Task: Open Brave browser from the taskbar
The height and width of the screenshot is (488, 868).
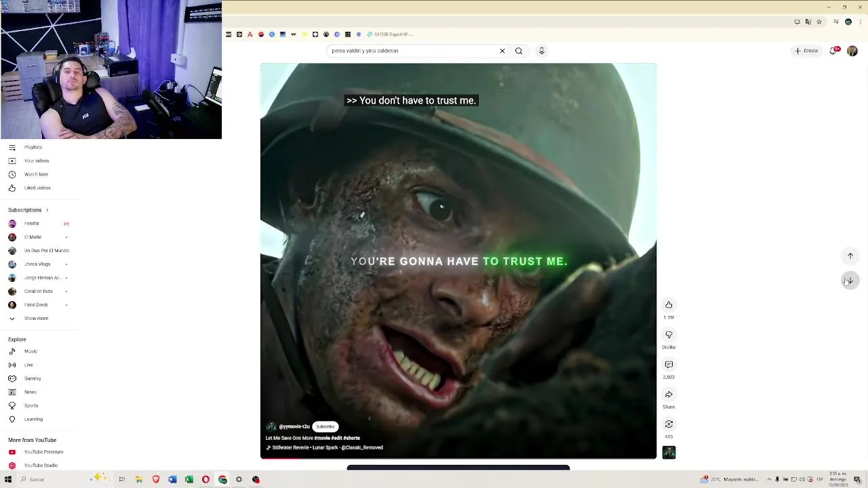Action: coord(156,480)
